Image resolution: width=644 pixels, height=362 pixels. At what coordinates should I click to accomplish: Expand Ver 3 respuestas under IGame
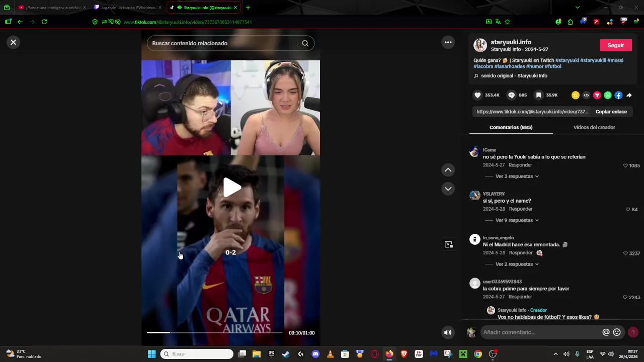pos(517,176)
